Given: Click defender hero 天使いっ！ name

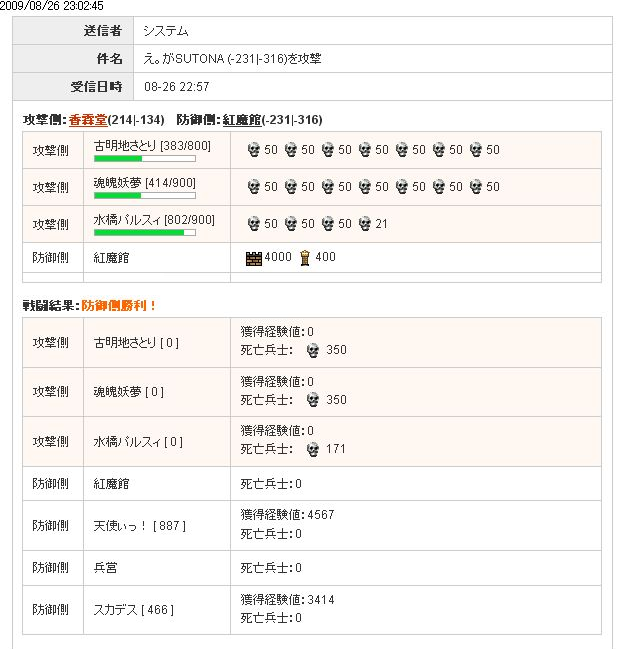Looking at the screenshot, I should click(120, 526).
